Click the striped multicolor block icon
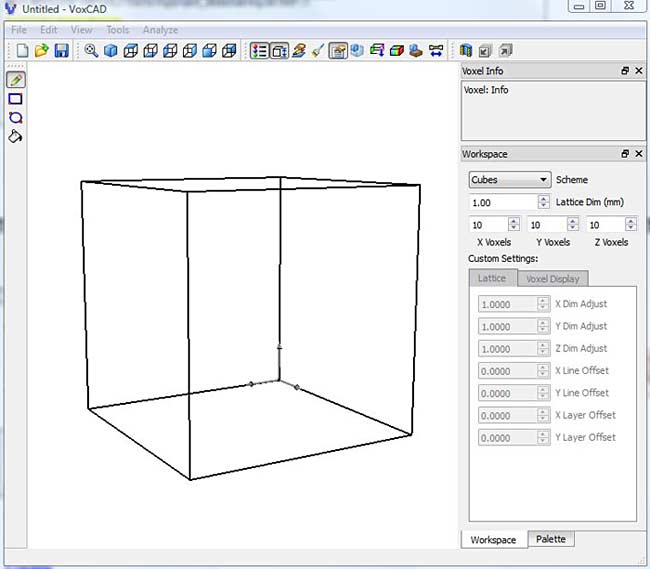This screenshot has height=569, width=650. pos(466,51)
